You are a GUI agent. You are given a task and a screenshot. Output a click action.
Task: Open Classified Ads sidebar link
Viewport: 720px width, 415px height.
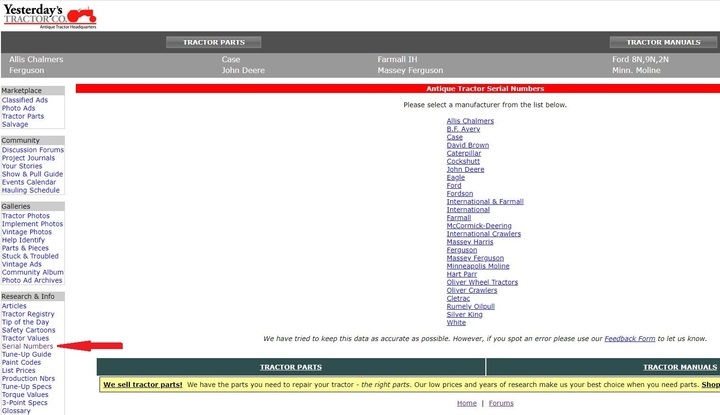pyautogui.click(x=25, y=100)
